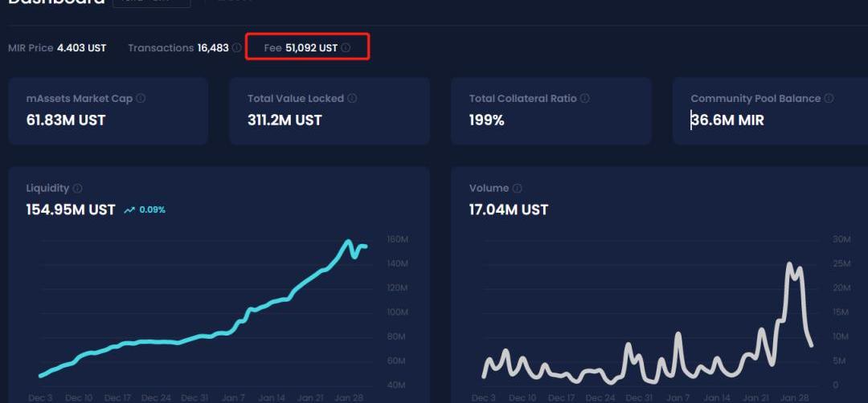Click the 100M axis label on Liquidity chart
This screenshot has height=403, width=868.
398,312
